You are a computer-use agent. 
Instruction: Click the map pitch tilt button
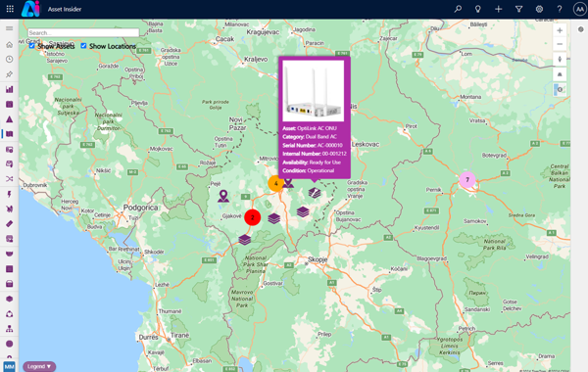[560, 74]
